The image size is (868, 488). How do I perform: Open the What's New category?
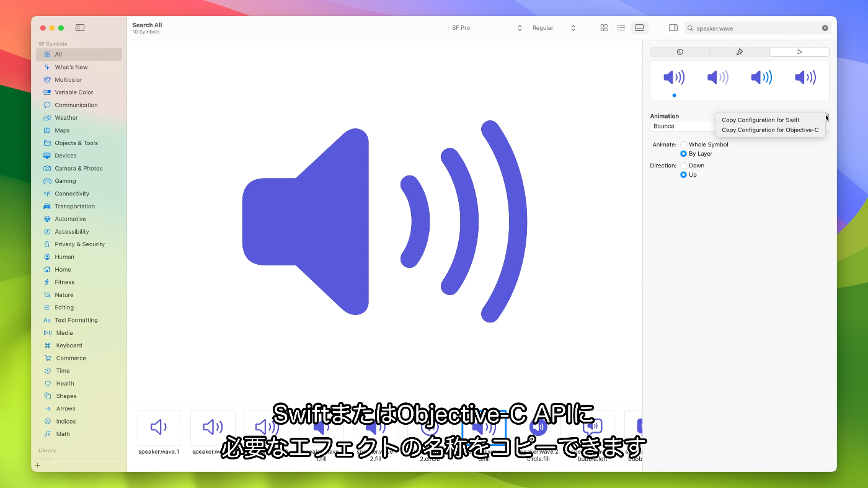tap(79, 67)
